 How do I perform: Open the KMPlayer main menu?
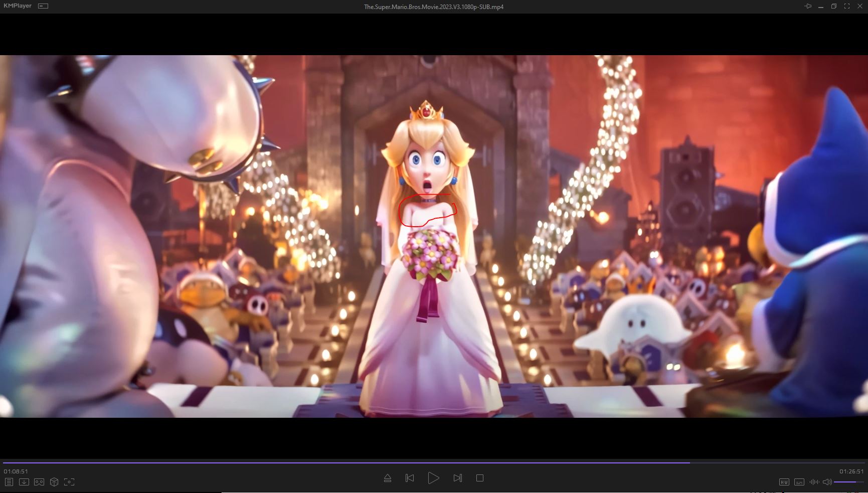[x=18, y=6]
